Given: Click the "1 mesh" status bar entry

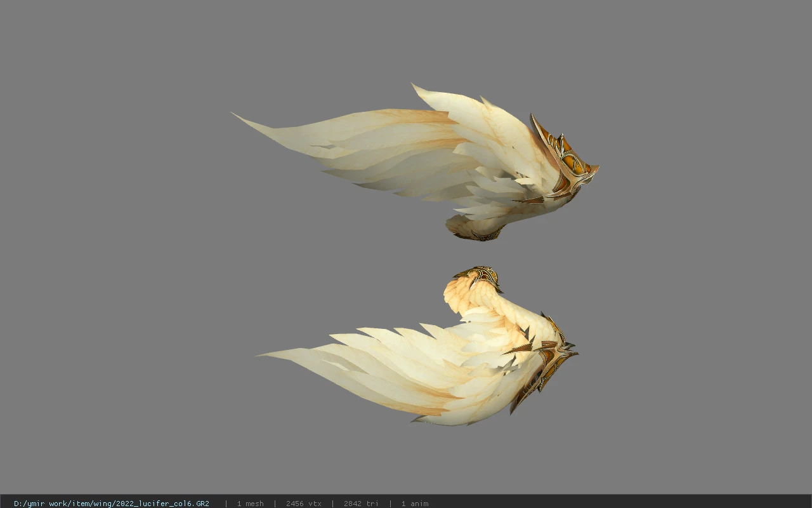Looking at the screenshot, I should click(250, 504).
